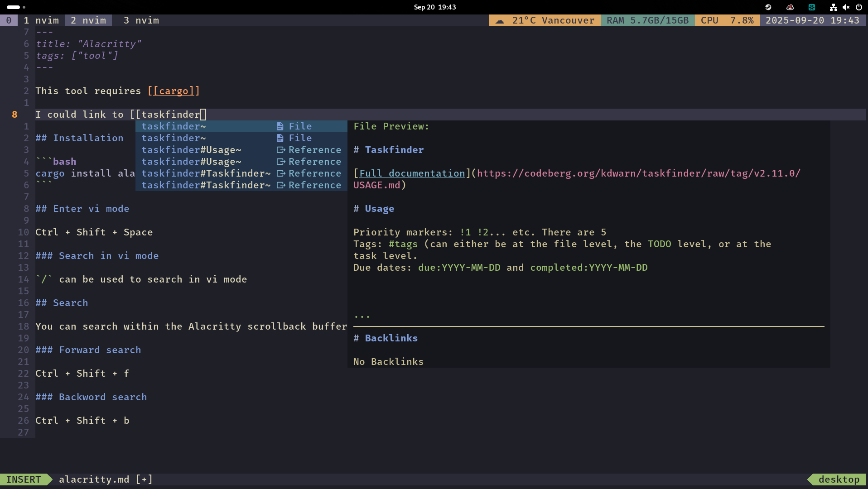
Task: Click tmux session indicator 0
Action: tap(9, 20)
